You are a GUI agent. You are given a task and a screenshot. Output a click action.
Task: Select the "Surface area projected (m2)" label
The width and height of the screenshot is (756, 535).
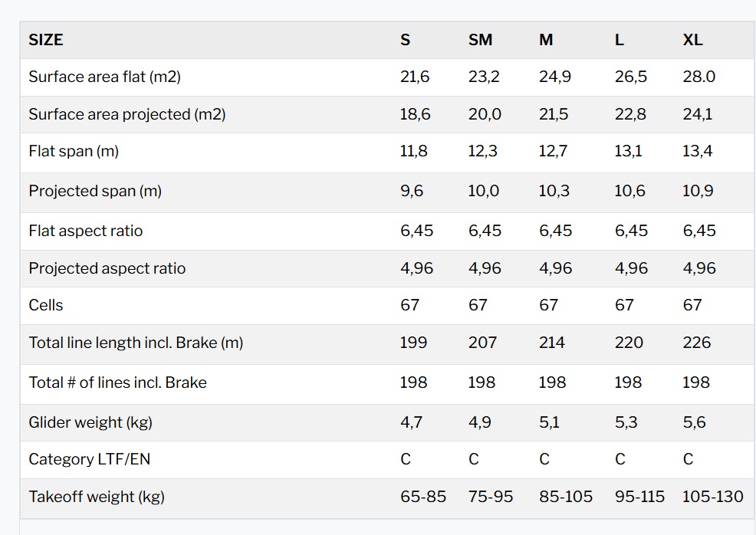127,114
